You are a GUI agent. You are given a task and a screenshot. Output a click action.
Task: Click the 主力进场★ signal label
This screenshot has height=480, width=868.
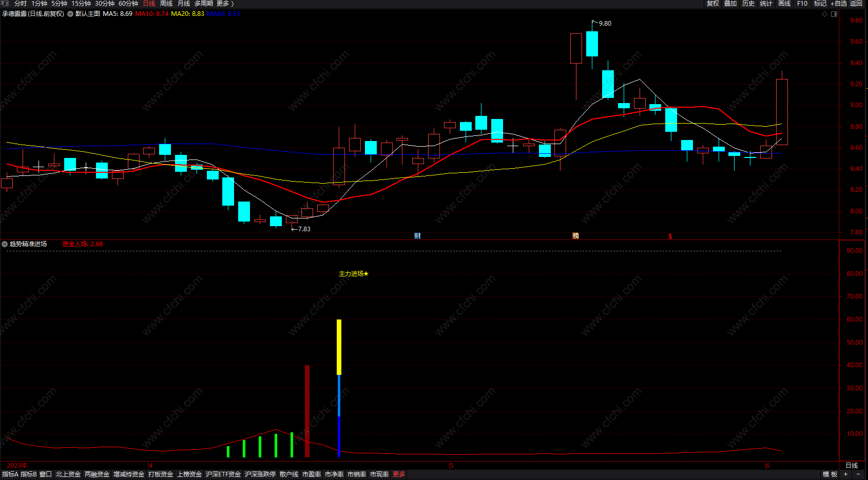click(354, 274)
